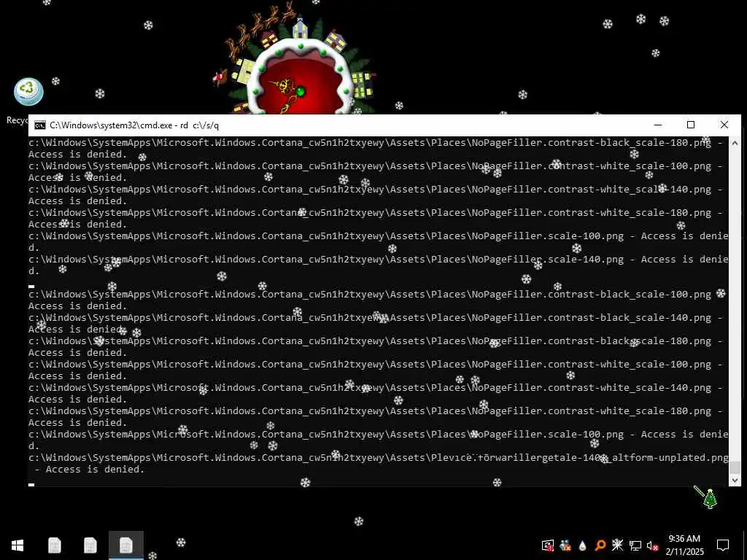Screen dimensions: 747x560
Task: Click the snowflake tray icon
Action: pyautogui.click(x=617, y=545)
